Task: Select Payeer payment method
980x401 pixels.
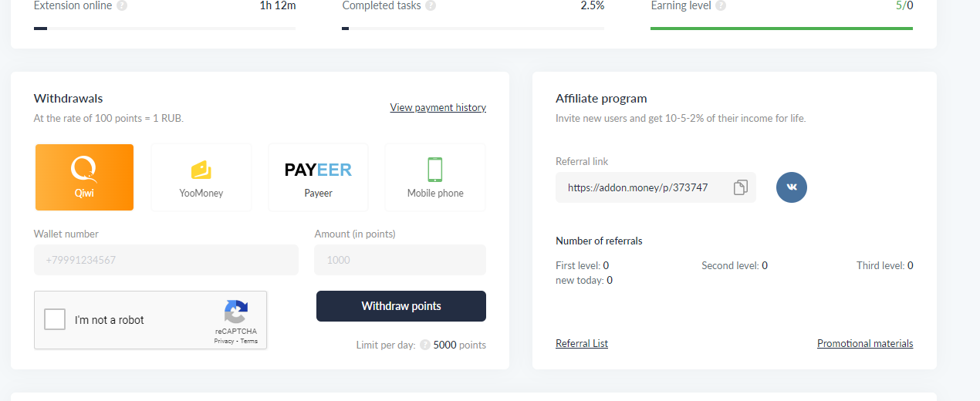Action: click(x=318, y=177)
